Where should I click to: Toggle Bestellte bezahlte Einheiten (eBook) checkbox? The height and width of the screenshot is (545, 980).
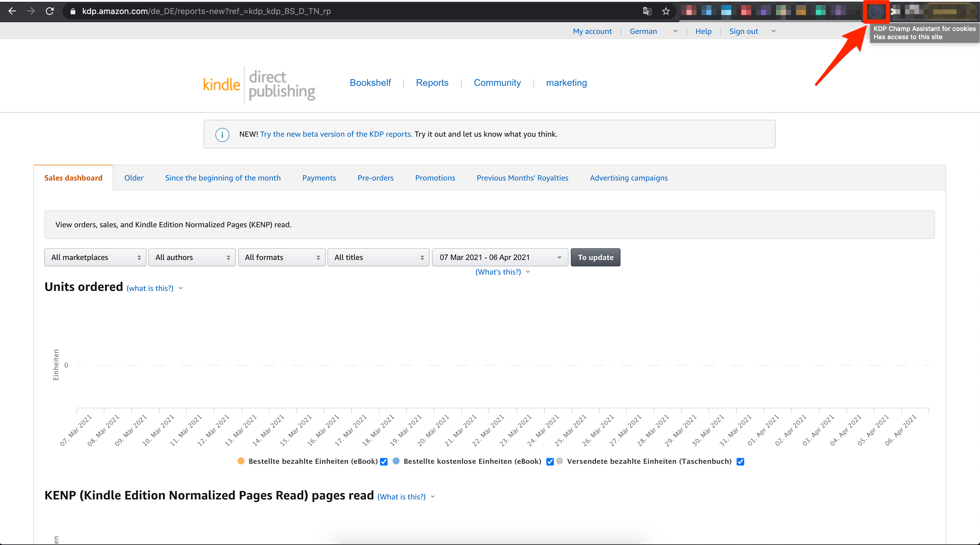tap(384, 462)
